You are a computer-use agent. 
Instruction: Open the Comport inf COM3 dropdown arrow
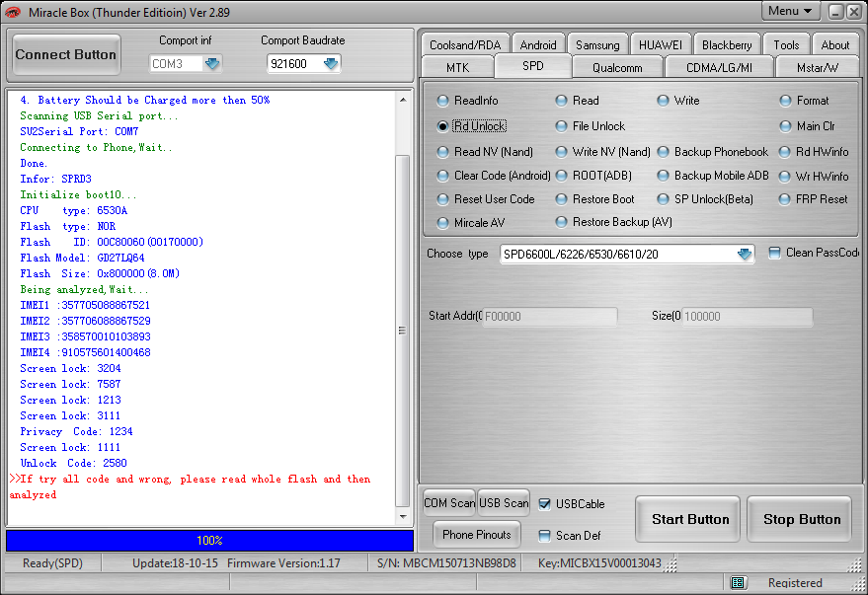pos(212,63)
